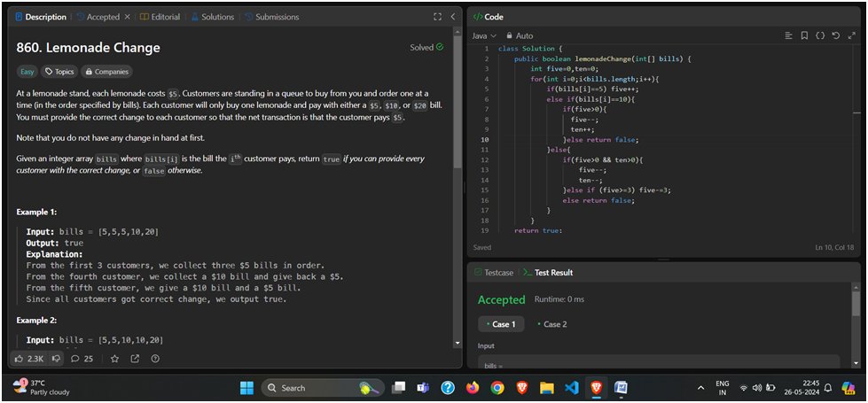Screen dimensions: 868x403
Task: Click the Companies locked button
Action: pyautogui.click(x=107, y=72)
